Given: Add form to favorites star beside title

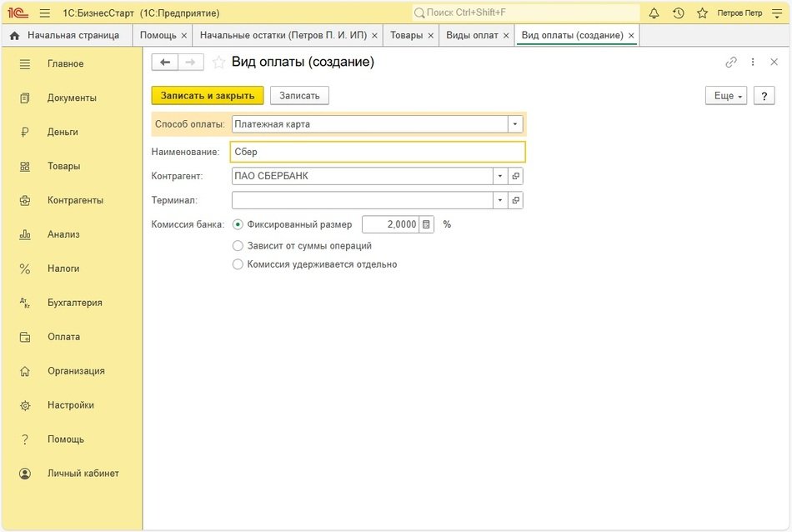Looking at the screenshot, I should (218, 62).
